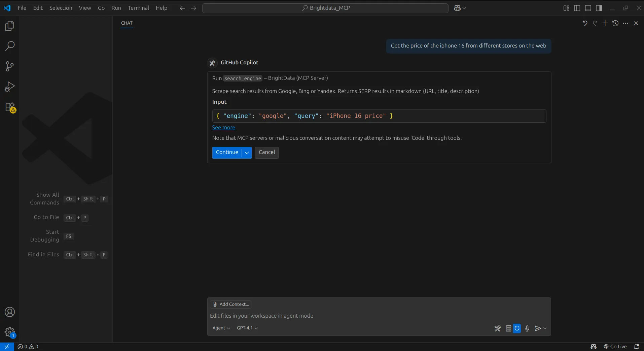Image resolution: width=644 pixels, height=351 pixels.
Task: Open the Explorer view in the activity bar
Action: [9, 26]
